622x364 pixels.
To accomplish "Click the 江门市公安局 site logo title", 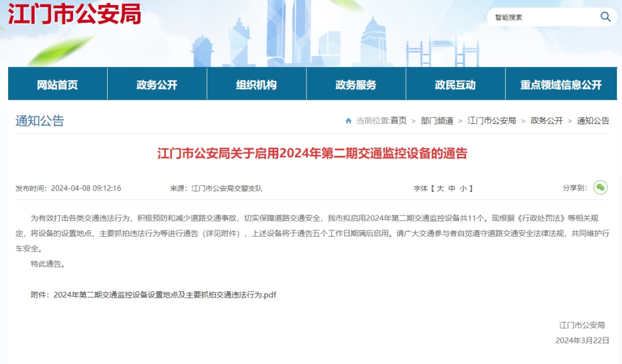I will (75, 14).
